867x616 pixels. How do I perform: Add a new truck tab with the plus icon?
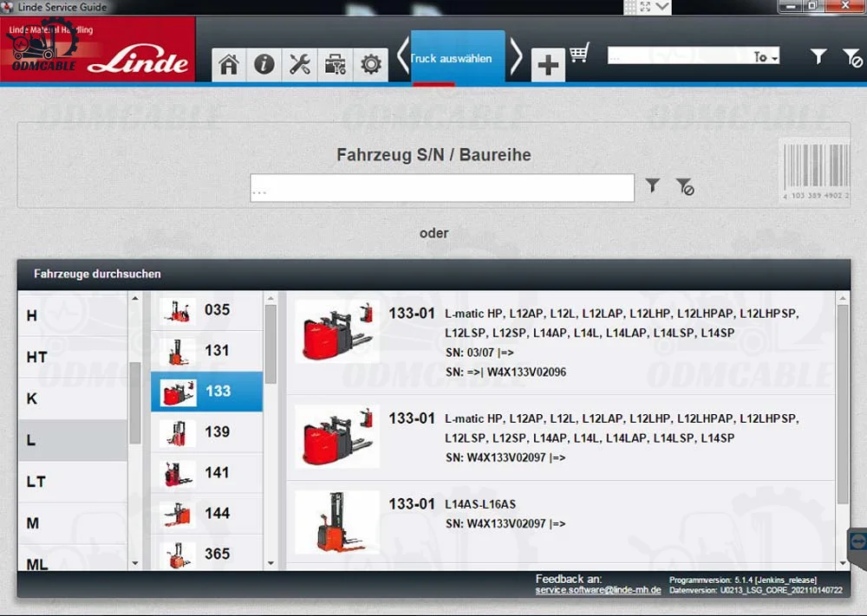(x=548, y=62)
